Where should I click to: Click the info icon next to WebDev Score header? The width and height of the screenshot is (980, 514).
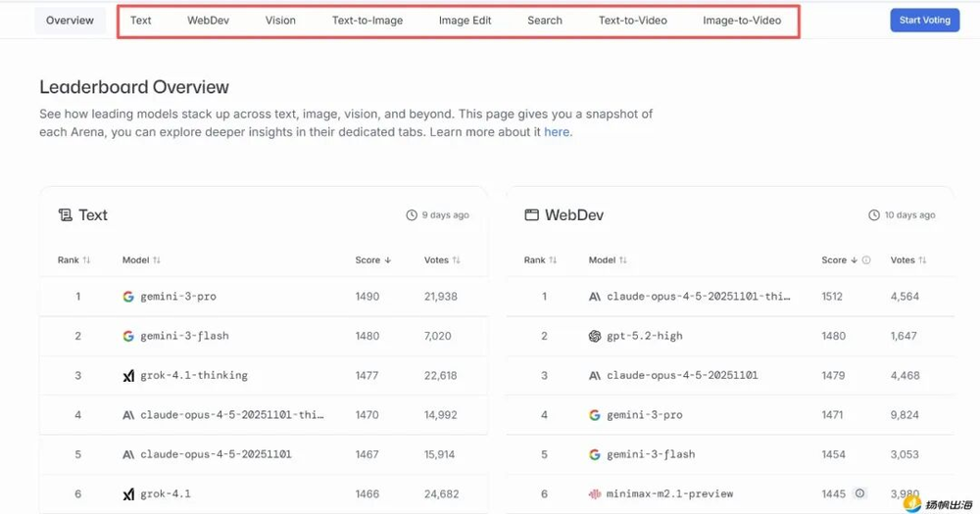865,260
